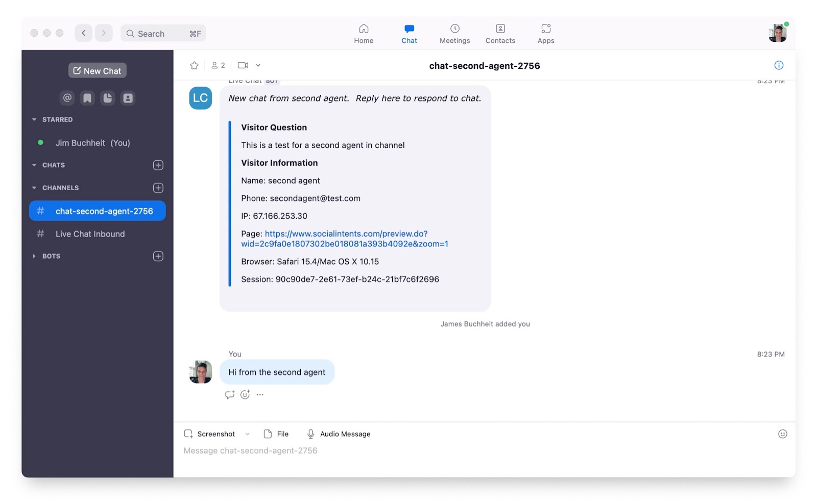Open channel info panel icon
The image size is (817, 504).
(x=779, y=65)
